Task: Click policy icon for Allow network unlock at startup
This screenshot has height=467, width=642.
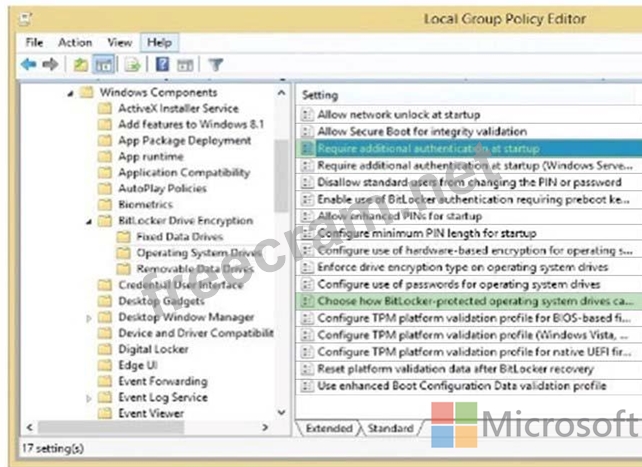Action: (307, 115)
